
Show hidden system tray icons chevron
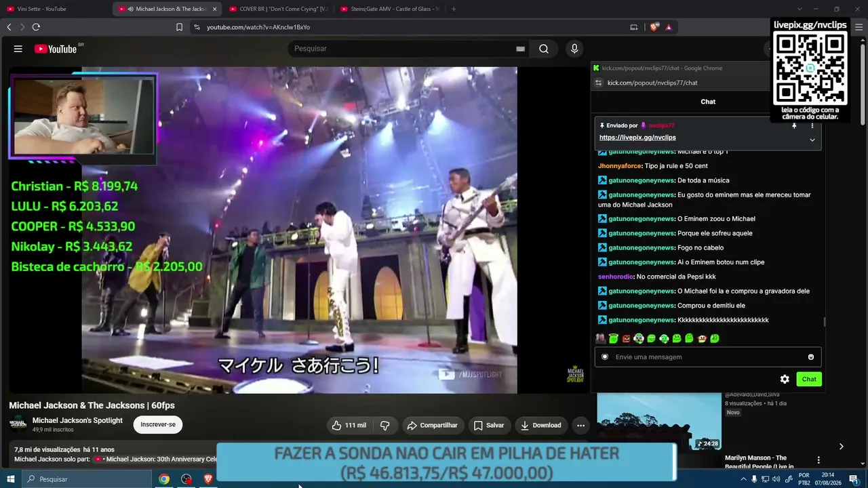tap(743, 479)
